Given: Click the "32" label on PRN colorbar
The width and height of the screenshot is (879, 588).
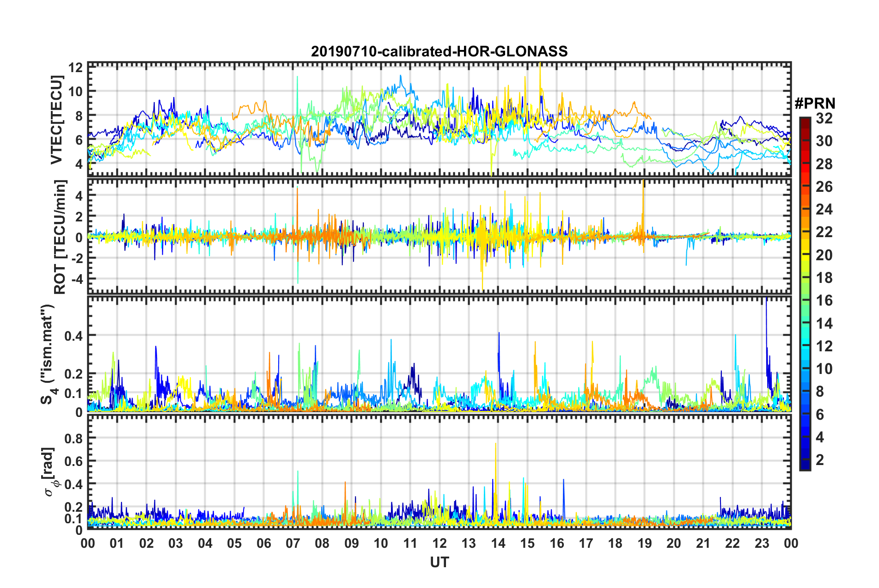Looking at the screenshot, I should tap(824, 118).
